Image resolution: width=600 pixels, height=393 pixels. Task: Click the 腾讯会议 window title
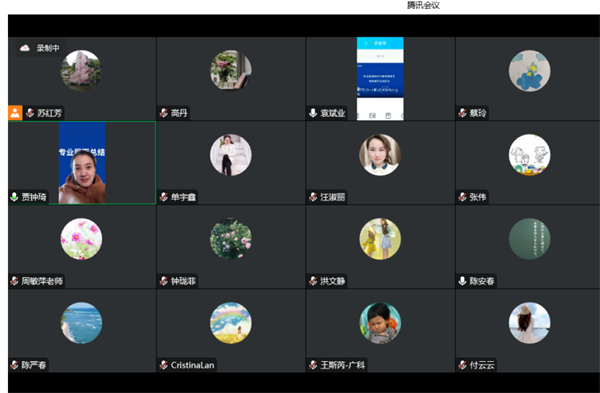click(x=423, y=5)
